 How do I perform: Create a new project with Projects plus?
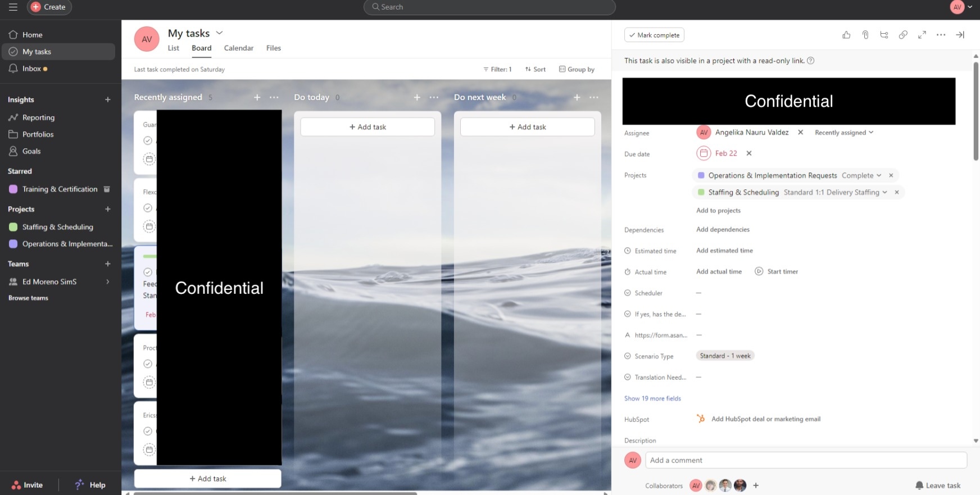tap(108, 209)
